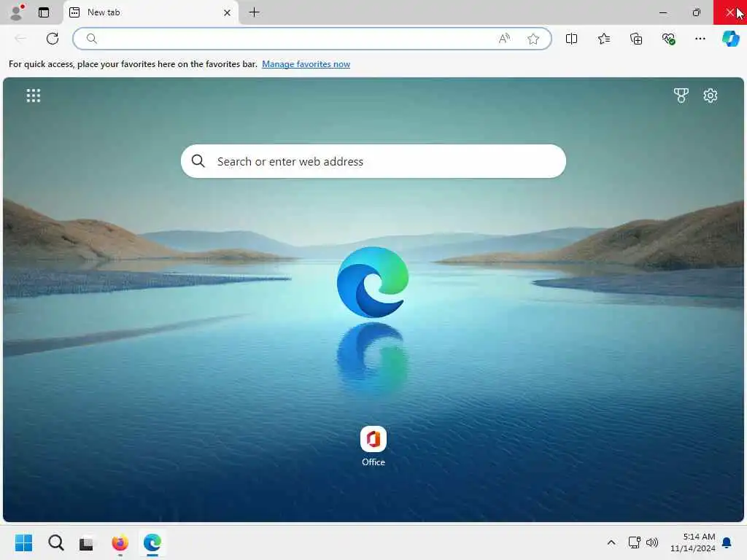Open notifications bell icon
Image resolution: width=747 pixels, height=560 pixels.
(727, 542)
